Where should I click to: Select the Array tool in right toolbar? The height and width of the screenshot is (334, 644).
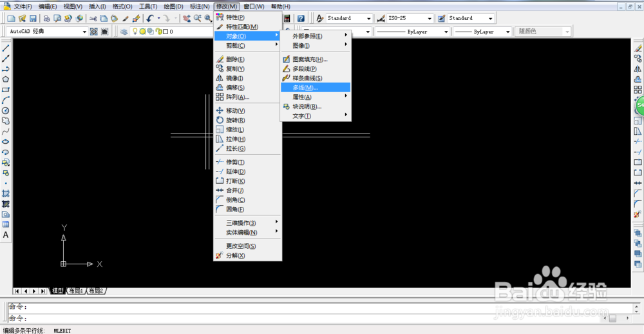[638, 90]
